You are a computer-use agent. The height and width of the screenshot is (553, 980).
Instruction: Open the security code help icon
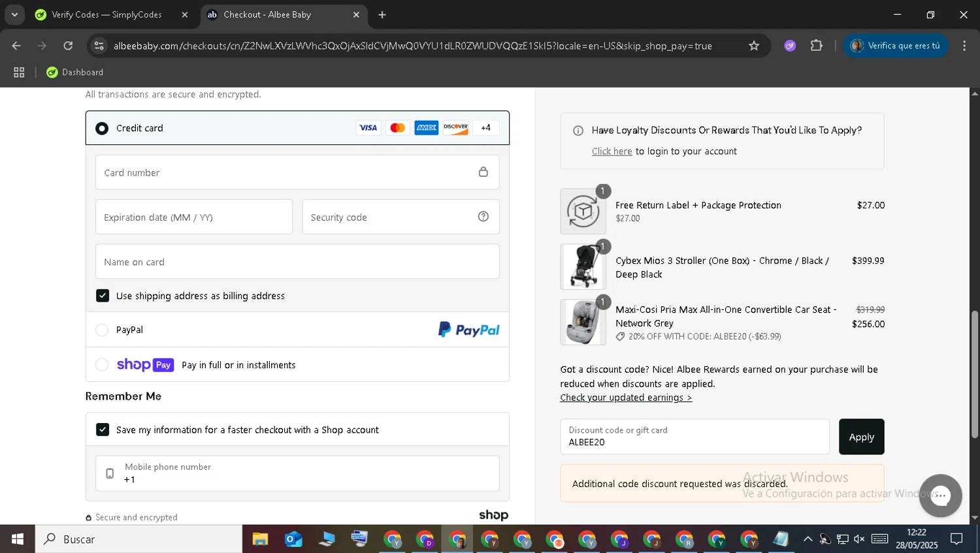point(483,217)
